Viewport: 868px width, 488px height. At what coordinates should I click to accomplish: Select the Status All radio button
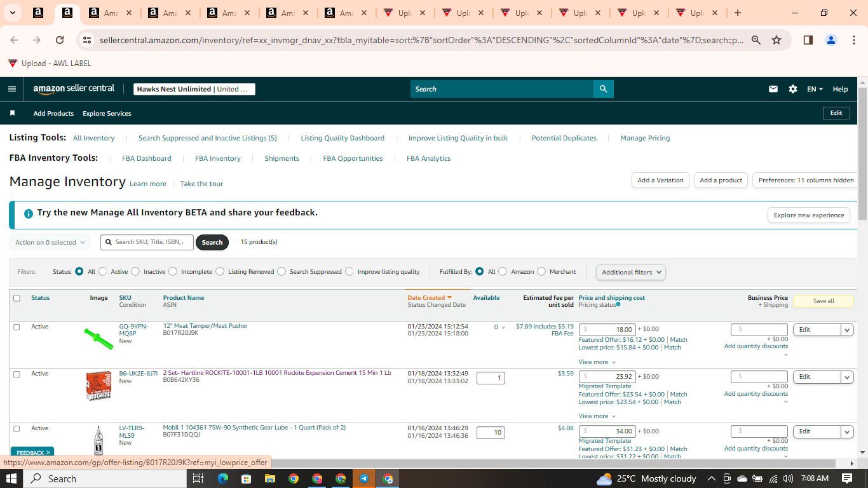[79, 271]
